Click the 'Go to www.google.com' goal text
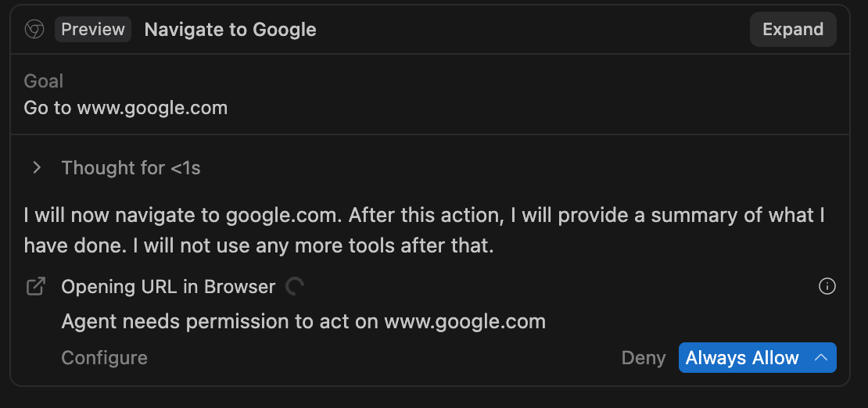The width and height of the screenshot is (868, 408). (126, 107)
